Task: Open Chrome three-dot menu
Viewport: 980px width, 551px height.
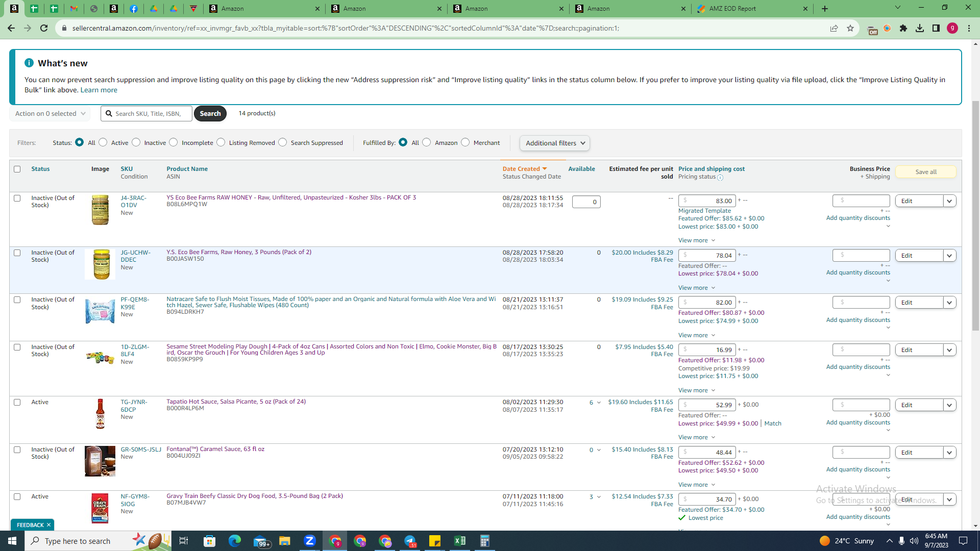Action: [969, 28]
